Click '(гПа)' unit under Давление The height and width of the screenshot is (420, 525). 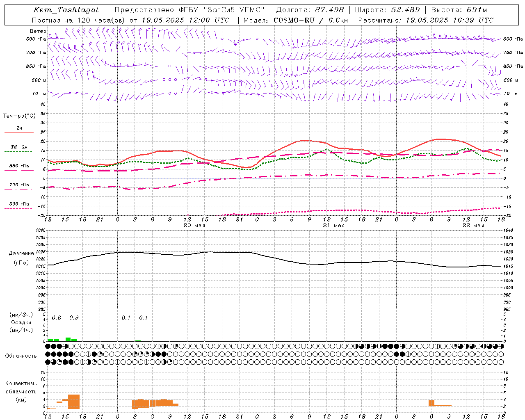pos(21,263)
